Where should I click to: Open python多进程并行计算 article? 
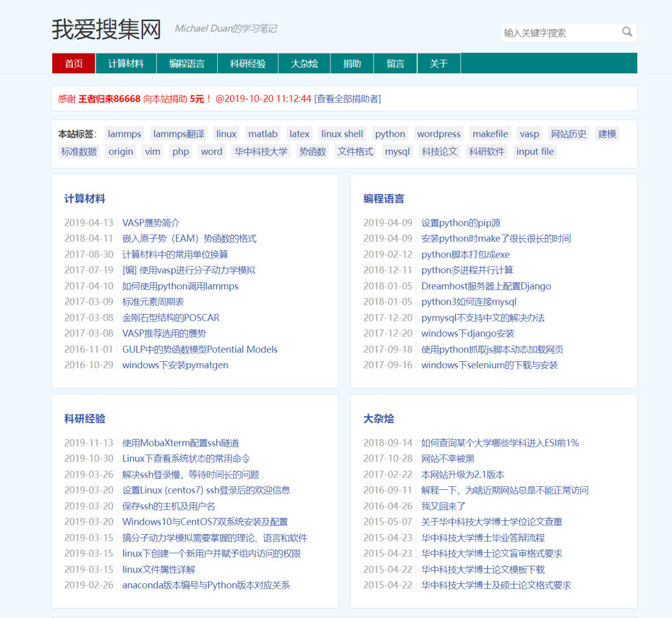[467, 270]
